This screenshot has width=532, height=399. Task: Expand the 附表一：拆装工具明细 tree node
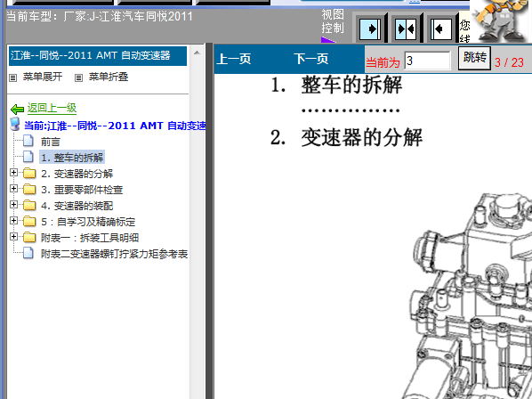point(13,236)
